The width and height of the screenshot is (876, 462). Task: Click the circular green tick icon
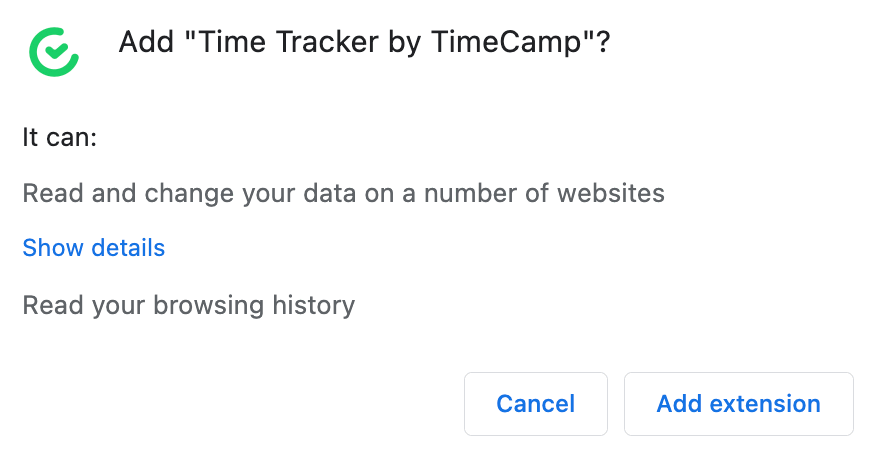click(54, 51)
